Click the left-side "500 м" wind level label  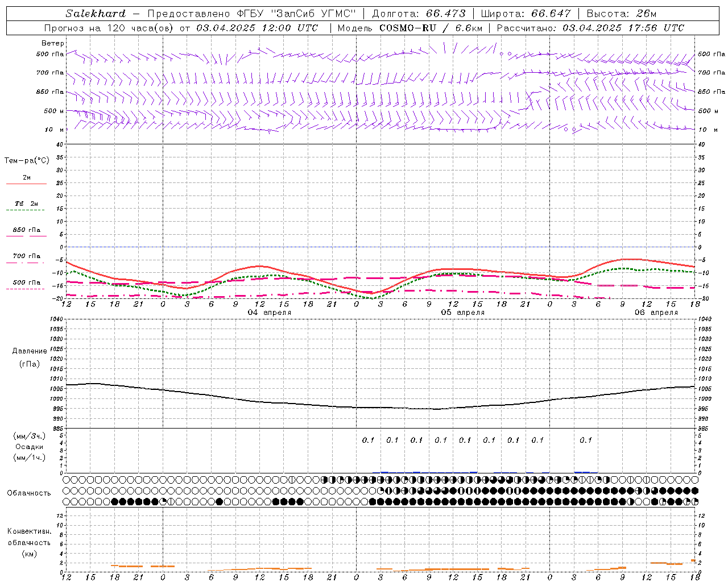(53, 111)
